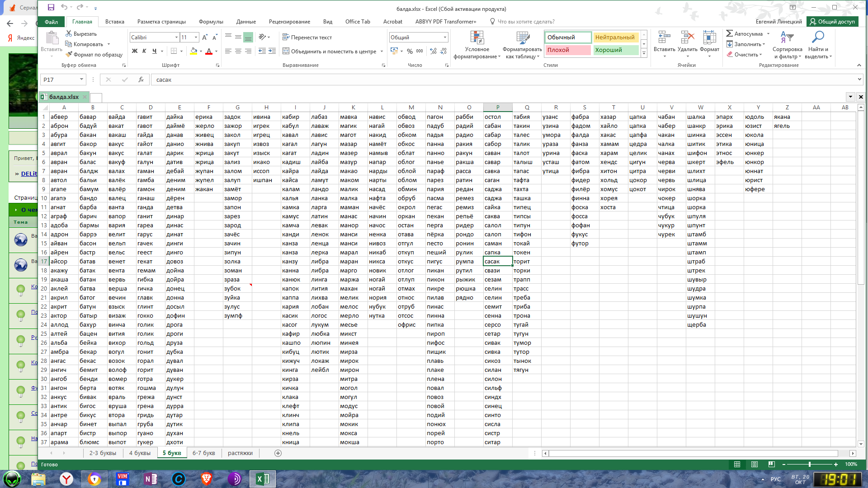Click Format Painter (Формат по образцу)
Viewport: 868px width, 488px height.
(94, 55)
